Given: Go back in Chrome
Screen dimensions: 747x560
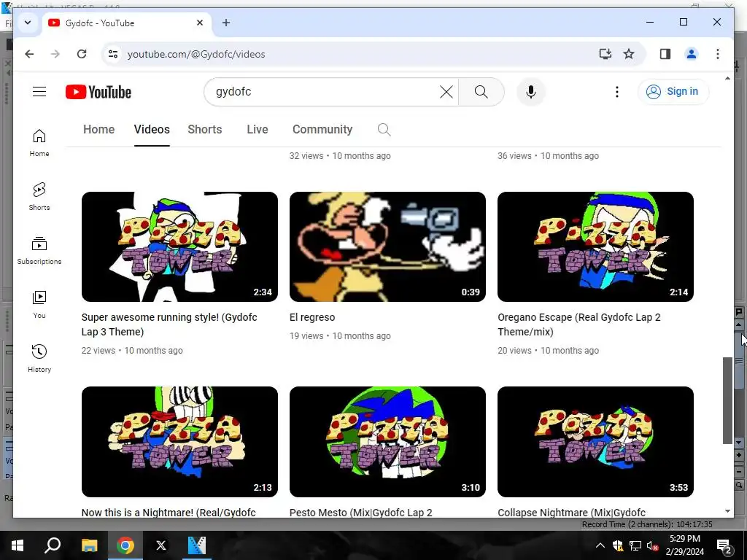Looking at the screenshot, I should (x=29, y=54).
